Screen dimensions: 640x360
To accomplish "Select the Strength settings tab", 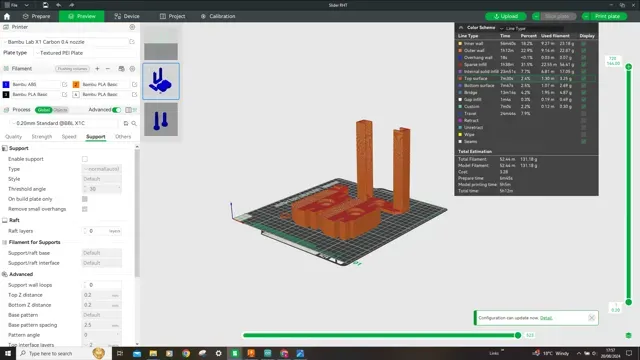I will click(x=42, y=137).
